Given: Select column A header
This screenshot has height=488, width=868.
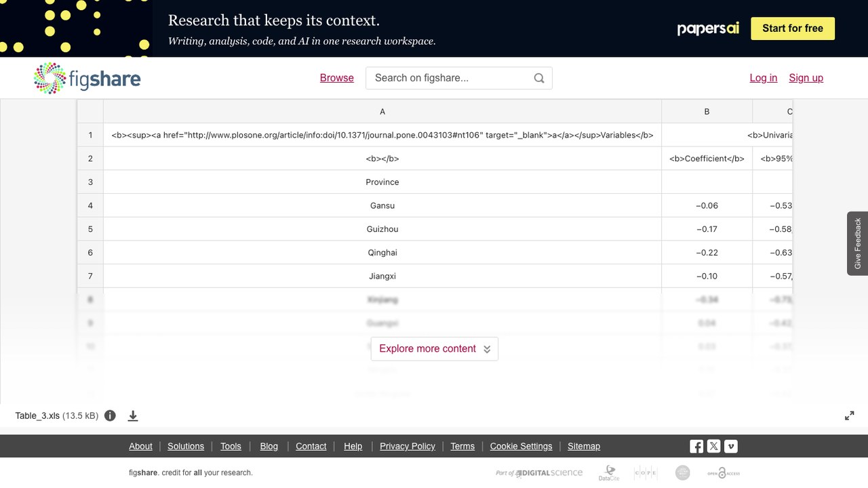Looking at the screenshot, I should (x=382, y=112).
